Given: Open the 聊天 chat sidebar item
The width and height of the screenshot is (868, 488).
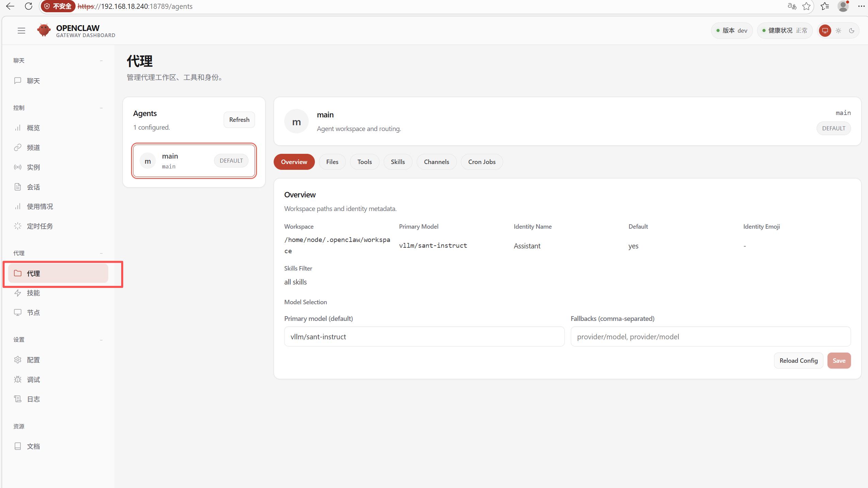Looking at the screenshot, I should 33,81.
